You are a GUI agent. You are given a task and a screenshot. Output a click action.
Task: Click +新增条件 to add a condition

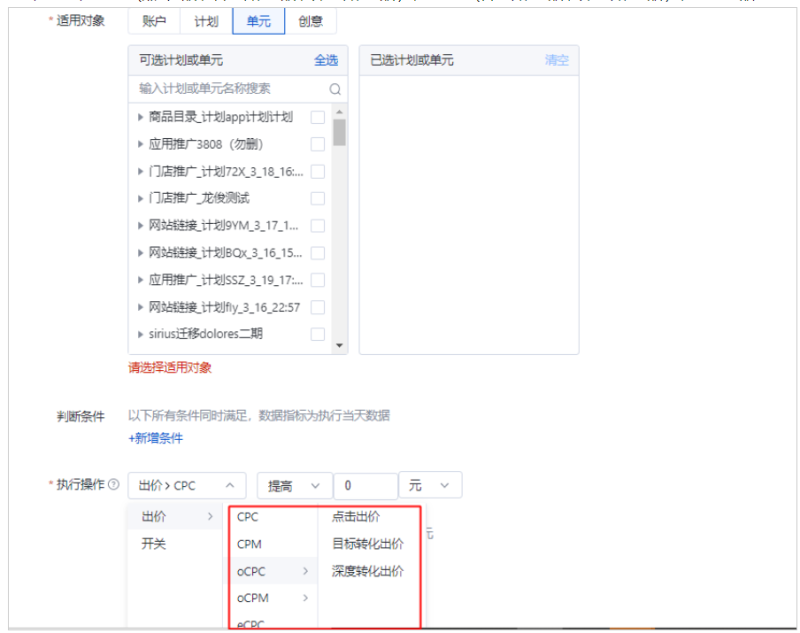click(x=157, y=438)
